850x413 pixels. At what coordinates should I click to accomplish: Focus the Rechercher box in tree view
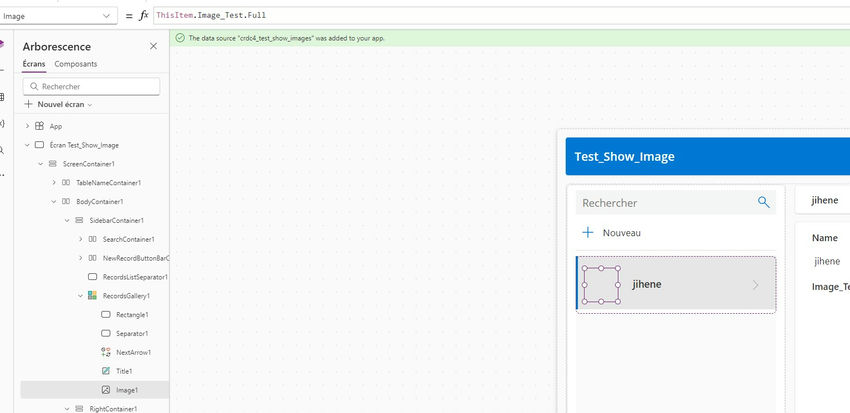[91, 87]
